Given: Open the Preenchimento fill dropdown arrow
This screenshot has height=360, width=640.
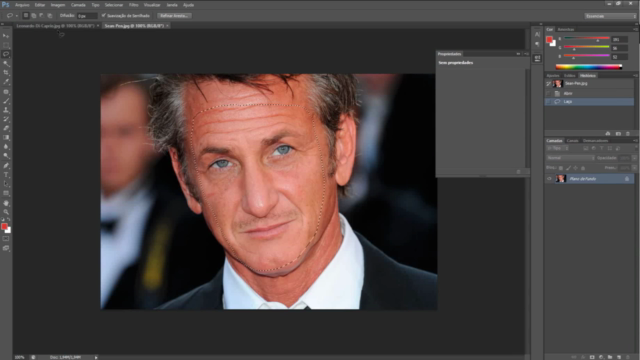Looking at the screenshot, I should [x=634, y=168].
